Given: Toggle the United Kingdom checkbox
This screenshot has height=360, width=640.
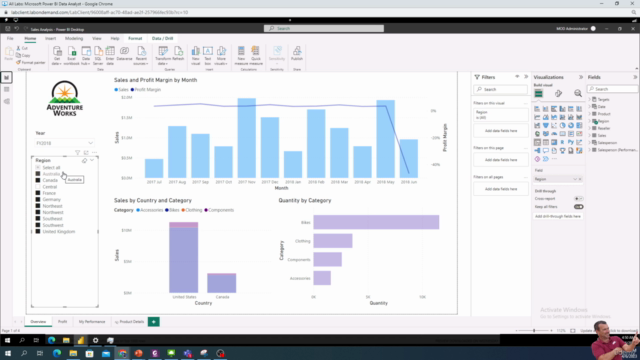Looking at the screenshot, I should (x=38, y=231).
